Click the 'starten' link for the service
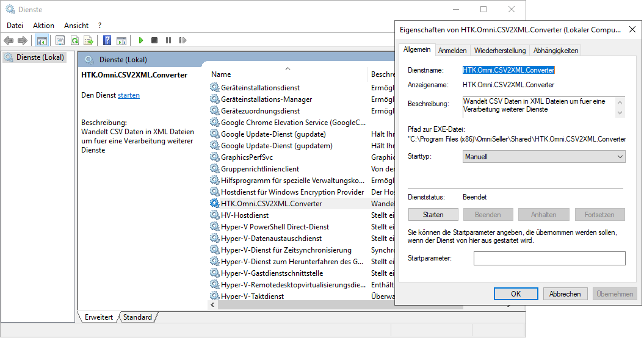This screenshot has height=338, width=644. click(x=129, y=95)
